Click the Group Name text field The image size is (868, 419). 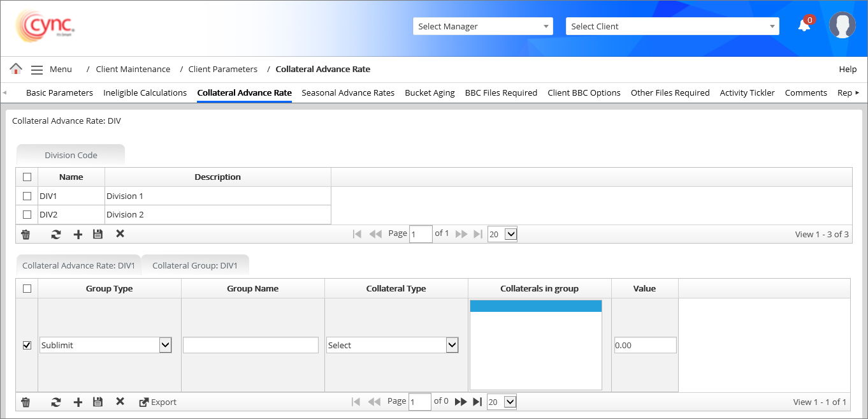(x=250, y=345)
